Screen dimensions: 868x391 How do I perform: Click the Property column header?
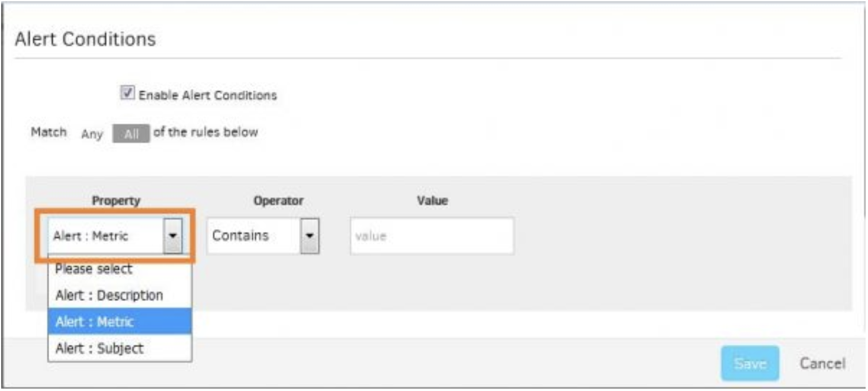click(116, 201)
